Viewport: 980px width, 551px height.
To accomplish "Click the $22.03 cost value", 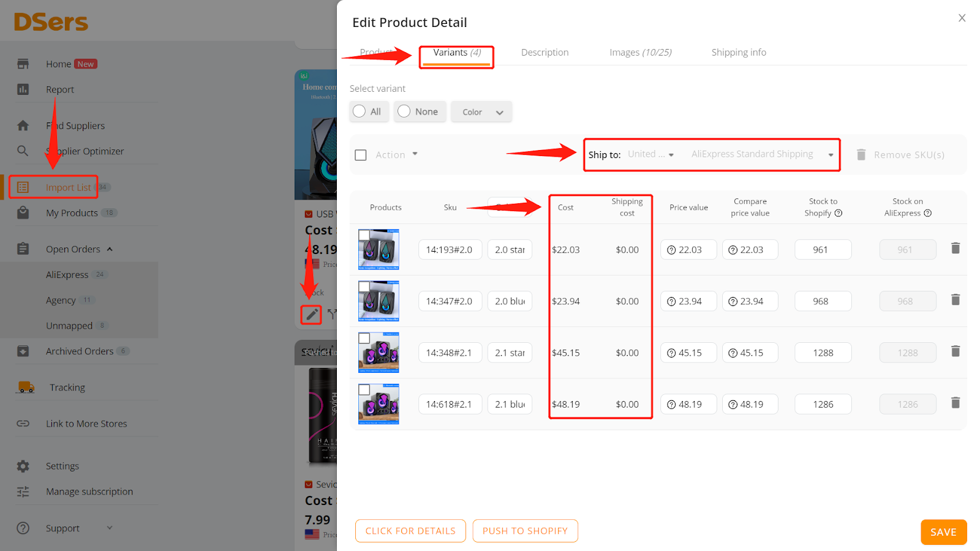I will click(x=566, y=250).
